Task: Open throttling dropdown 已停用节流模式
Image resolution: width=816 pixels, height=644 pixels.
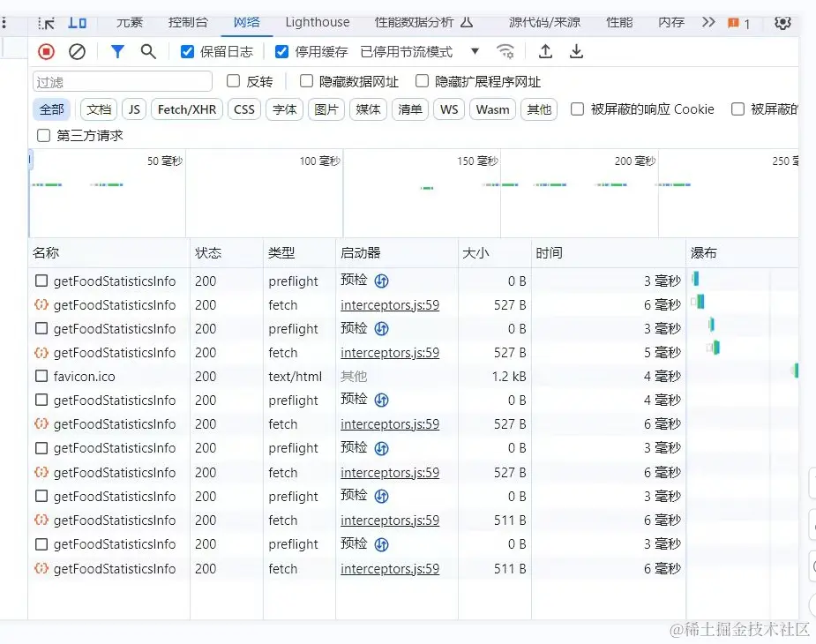Action: 419,51
